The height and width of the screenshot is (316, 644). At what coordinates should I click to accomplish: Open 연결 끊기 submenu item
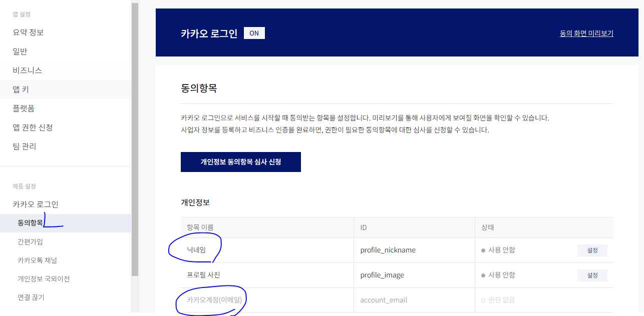pos(31,297)
